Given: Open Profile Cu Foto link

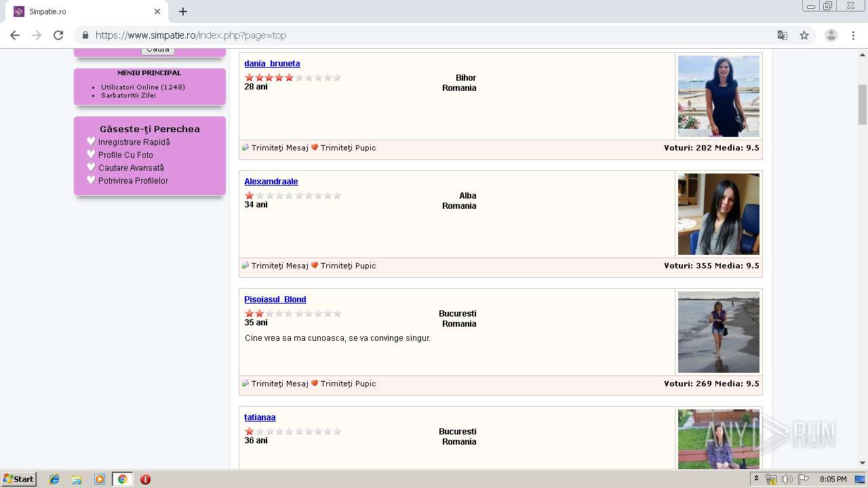Looking at the screenshot, I should (x=125, y=155).
